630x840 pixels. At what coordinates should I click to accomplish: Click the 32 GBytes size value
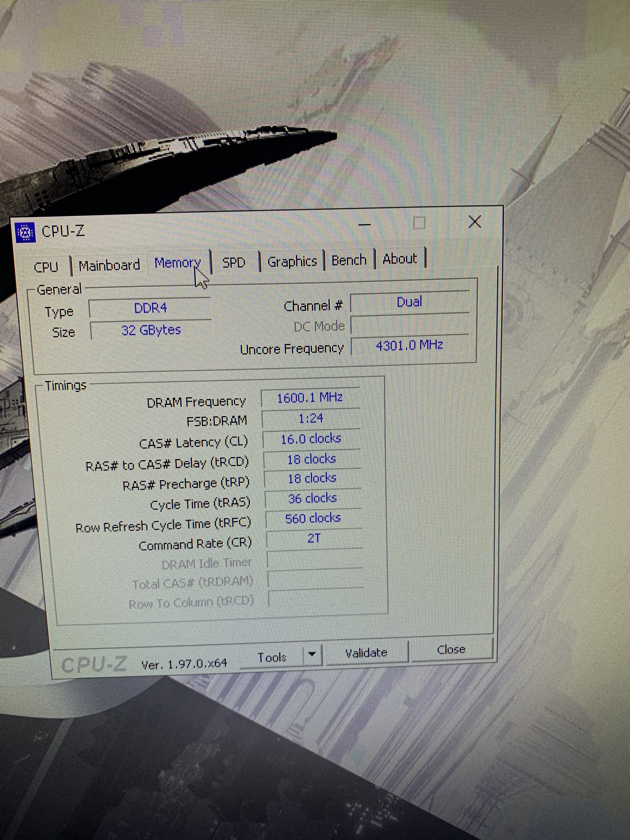point(151,330)
